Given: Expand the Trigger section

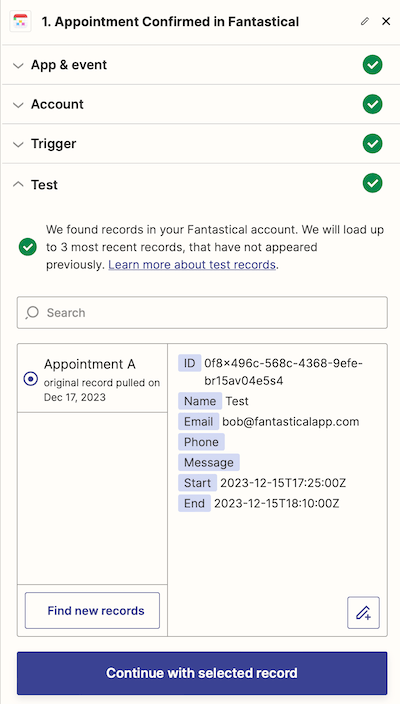Looking at the screenshot, I should (x=201, y=144).
